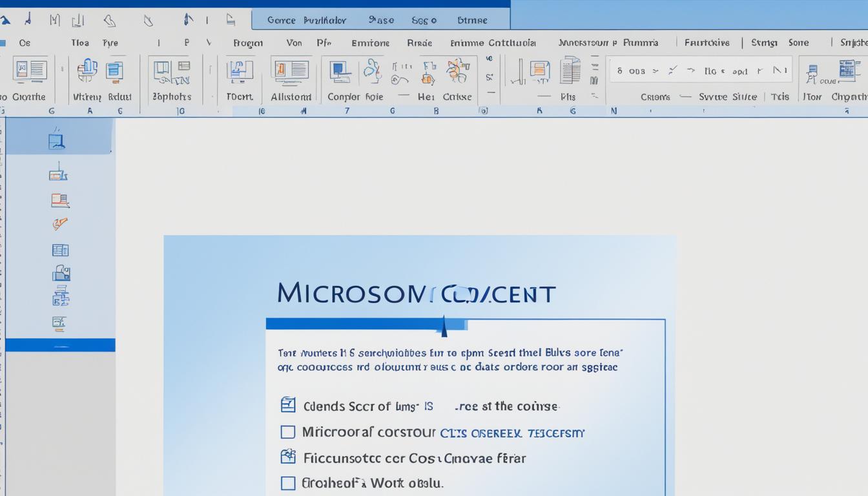The image size is (868, 496).
Task: Toggle the 'Cdends Scor of lims' checkbox
Action: click(288, 405)
